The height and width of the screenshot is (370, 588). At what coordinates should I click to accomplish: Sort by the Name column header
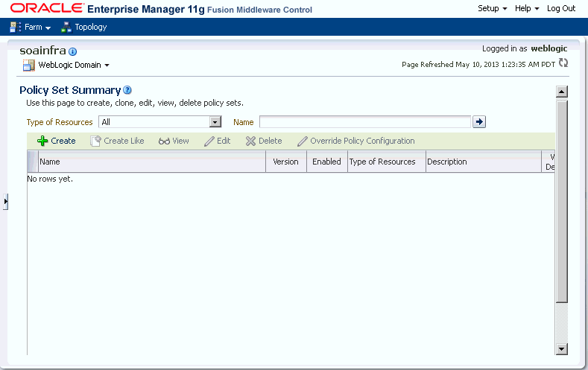click(152, 162)
